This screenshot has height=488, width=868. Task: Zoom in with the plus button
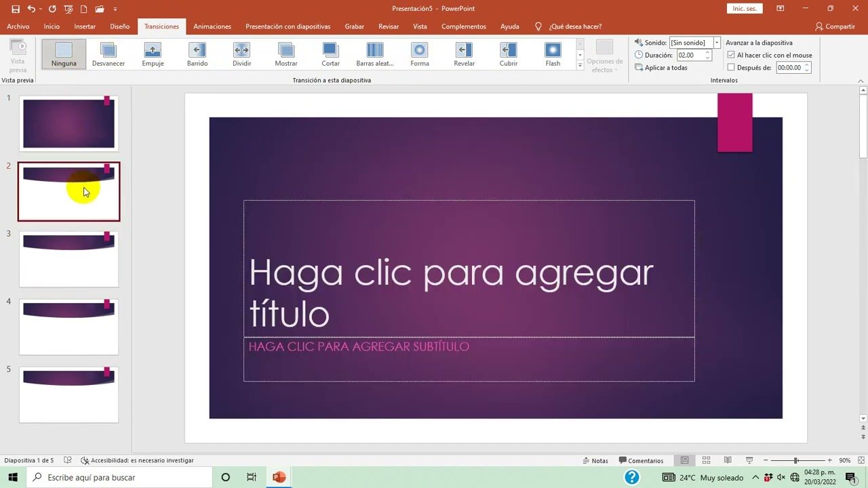point(829,460)
